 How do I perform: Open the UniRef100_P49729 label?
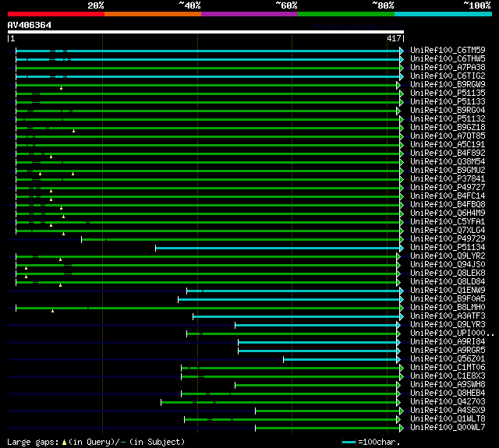point(448,239)
